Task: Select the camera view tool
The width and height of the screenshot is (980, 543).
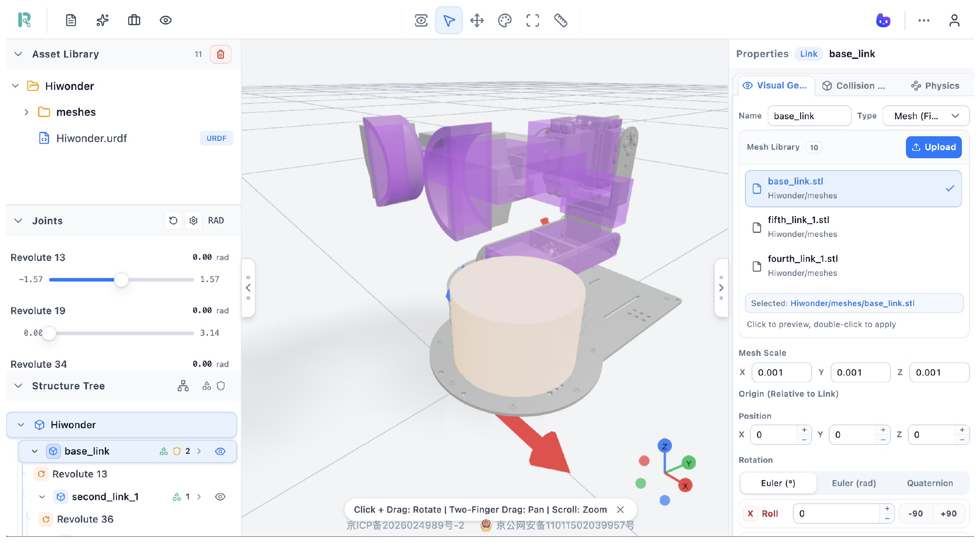Action: click(421, 20)
